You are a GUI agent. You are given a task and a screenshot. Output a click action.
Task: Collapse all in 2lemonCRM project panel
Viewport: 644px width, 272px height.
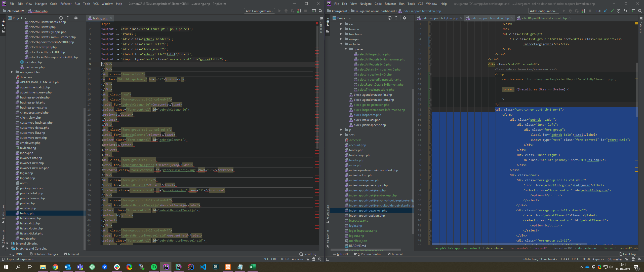click(67, 18)
